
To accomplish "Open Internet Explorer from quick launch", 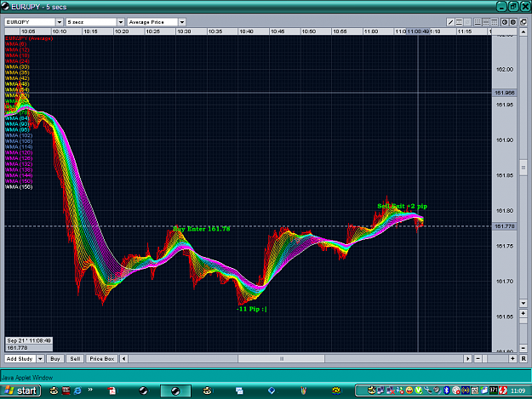I will point(77,390).
